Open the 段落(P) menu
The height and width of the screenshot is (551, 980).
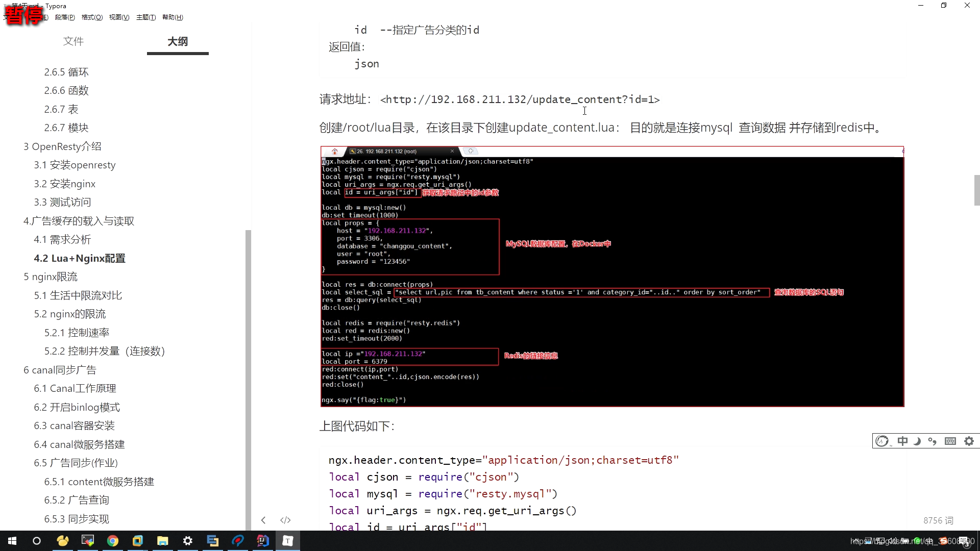click(x=65, y=17)
